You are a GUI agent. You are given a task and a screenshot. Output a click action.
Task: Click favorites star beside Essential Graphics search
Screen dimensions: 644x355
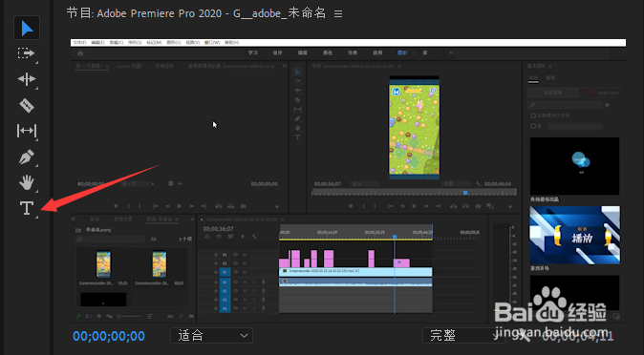pyautogui.click(x=607, y=106)
